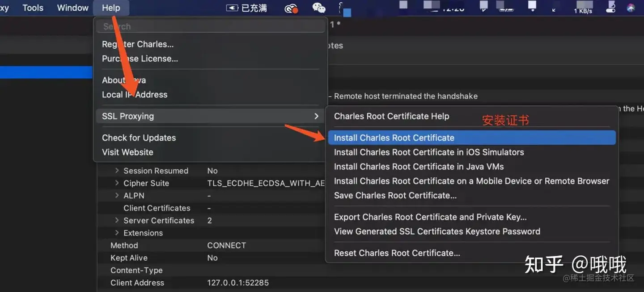Select the Method row label

[x=124, y=245]
